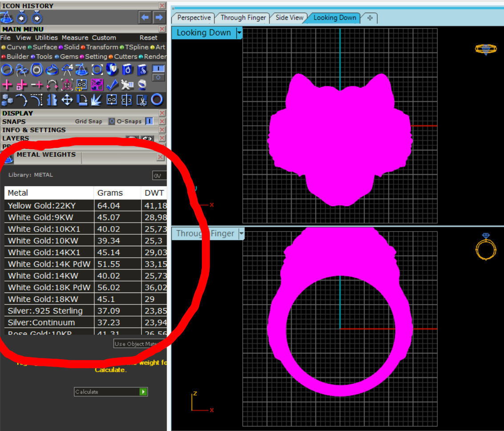Click the link with yellow arrow icon
The image size is (504, 431).
[x=82, y=85]
